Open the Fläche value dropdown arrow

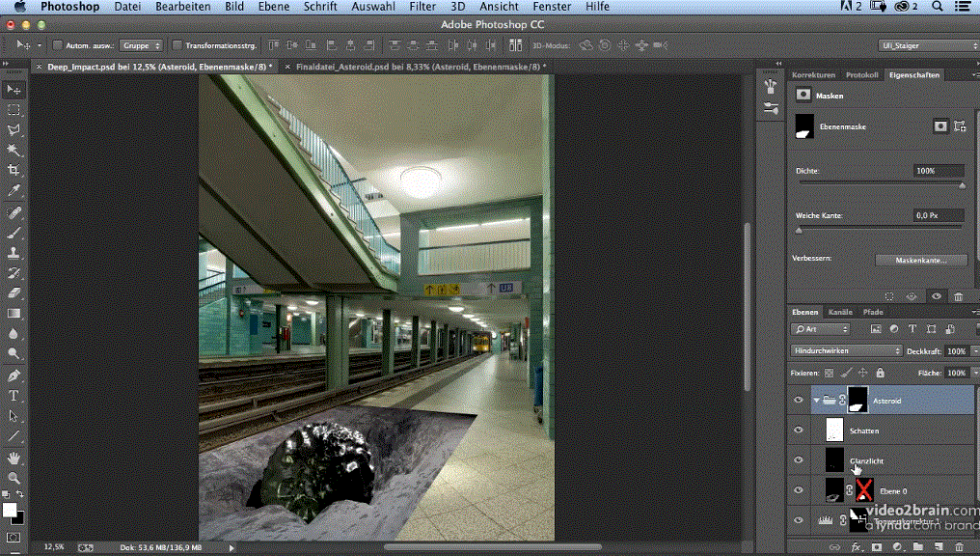[975, 373]
